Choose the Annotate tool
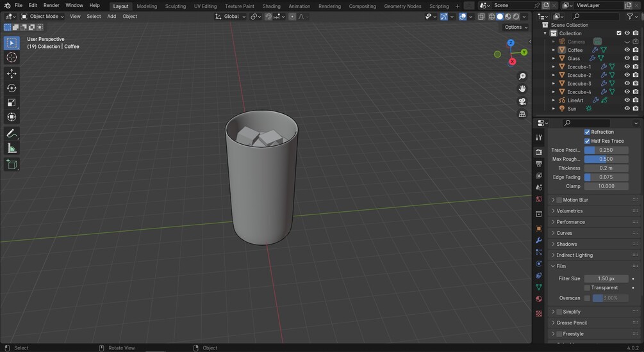 [x=12, y=133]
